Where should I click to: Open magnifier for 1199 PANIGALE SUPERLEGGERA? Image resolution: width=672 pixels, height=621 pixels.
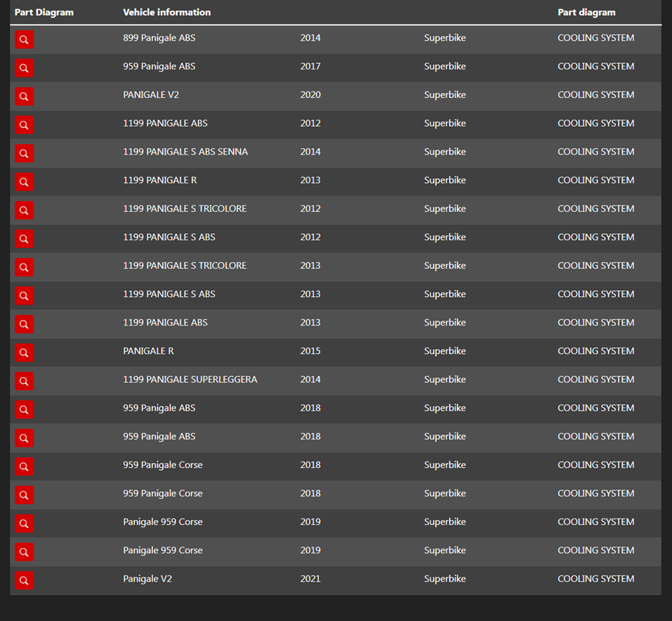(24, 381)
